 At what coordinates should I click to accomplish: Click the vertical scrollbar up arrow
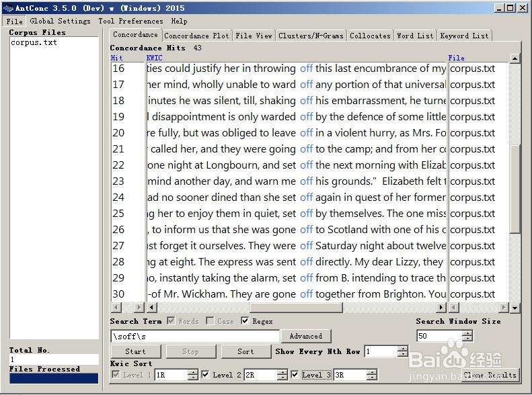point(515,58)
